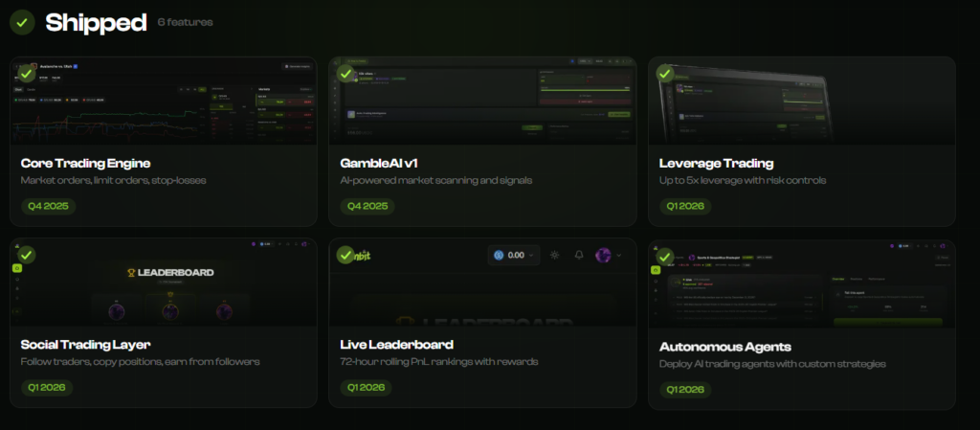Select the Q4 2025 tag on GambleAI v1
980x430 pixels.
pyautogui.click(x=367, y=205)
